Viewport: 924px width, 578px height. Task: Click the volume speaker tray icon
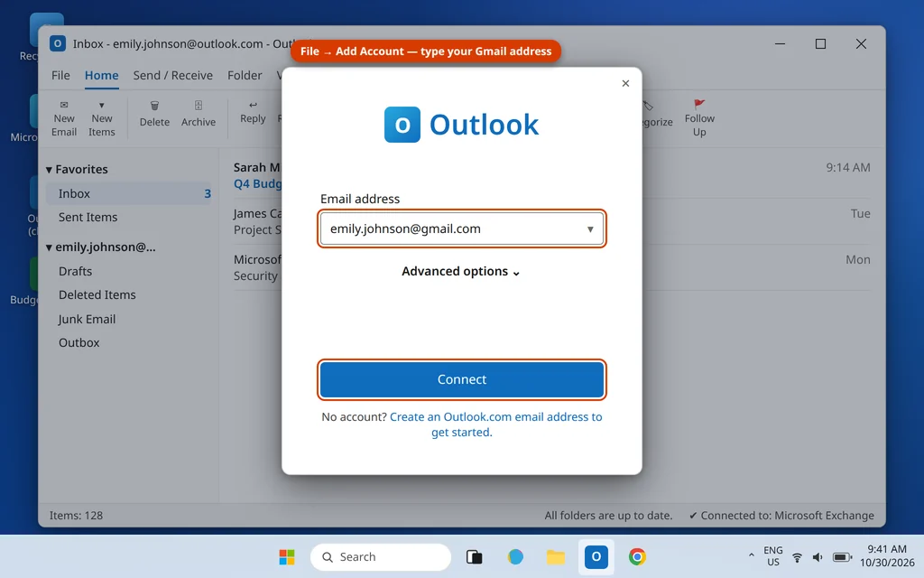click(818, 557)
